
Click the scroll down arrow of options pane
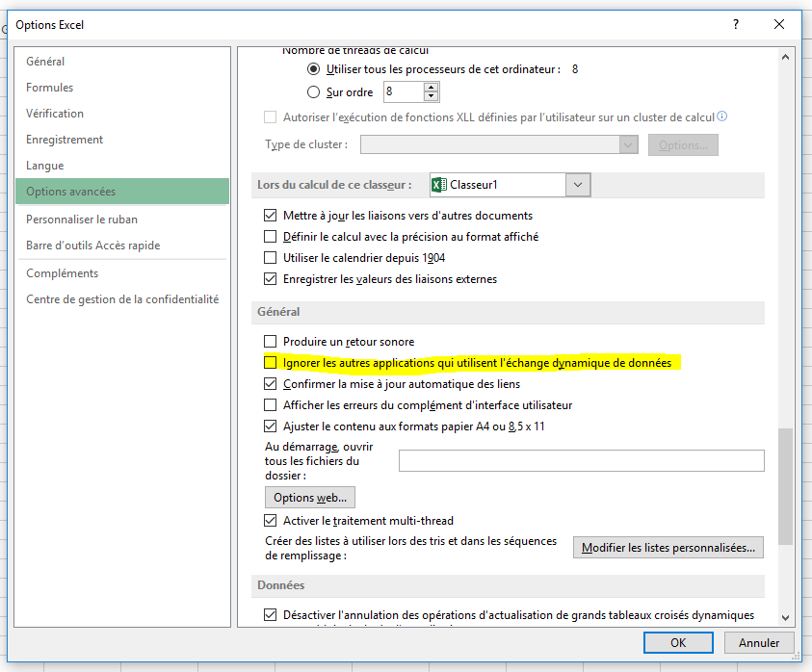point(785,618)
